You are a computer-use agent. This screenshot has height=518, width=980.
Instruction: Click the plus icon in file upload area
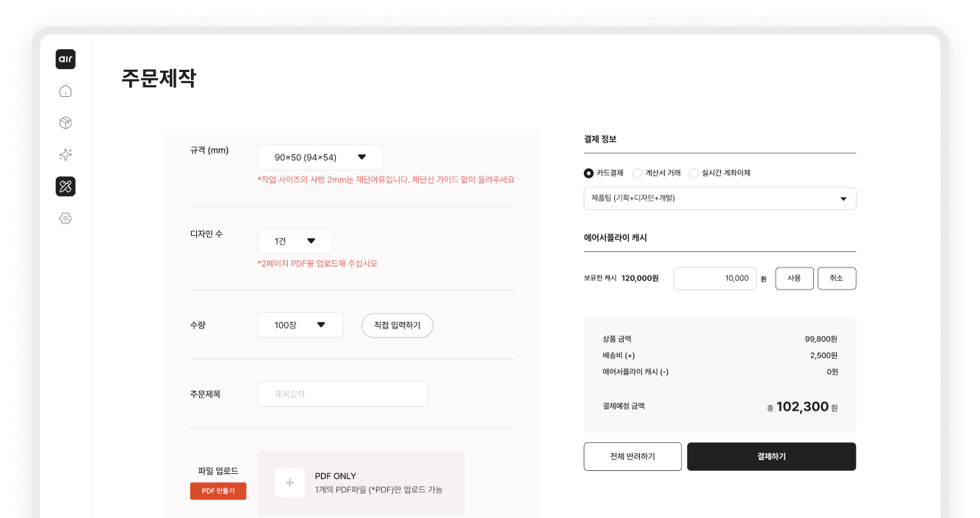coord(289,483)
